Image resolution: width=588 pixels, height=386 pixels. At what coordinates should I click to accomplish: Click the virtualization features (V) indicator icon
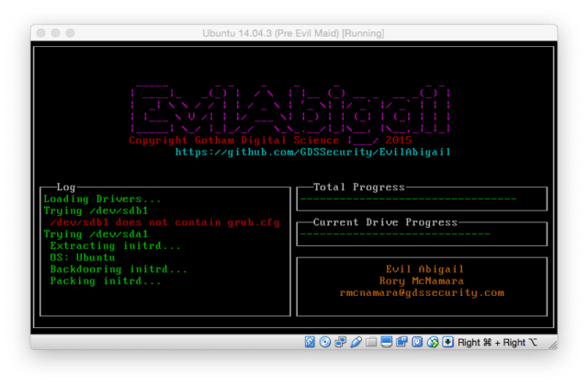(x=417, y=342)
